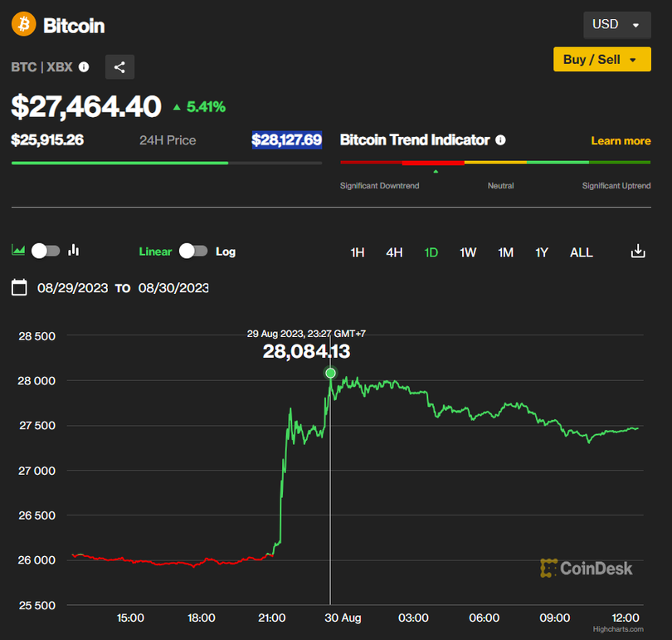This screenshot has height=640, width=672.
Task: Open the calendar date picker icon
Action: 19,286
